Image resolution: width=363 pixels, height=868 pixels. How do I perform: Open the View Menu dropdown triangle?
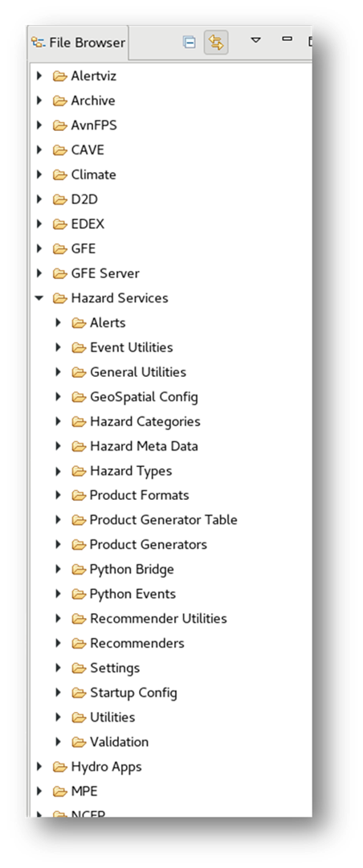coord(255,40)
